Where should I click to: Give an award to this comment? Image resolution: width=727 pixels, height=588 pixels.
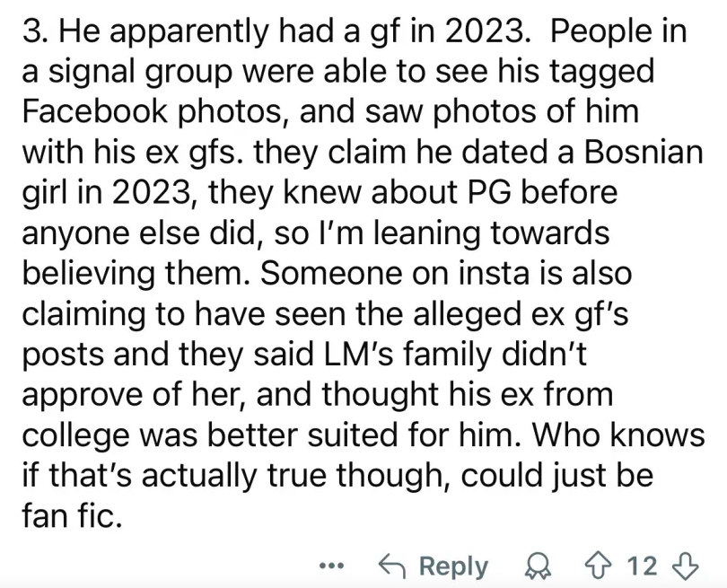[x=539, y=566]
